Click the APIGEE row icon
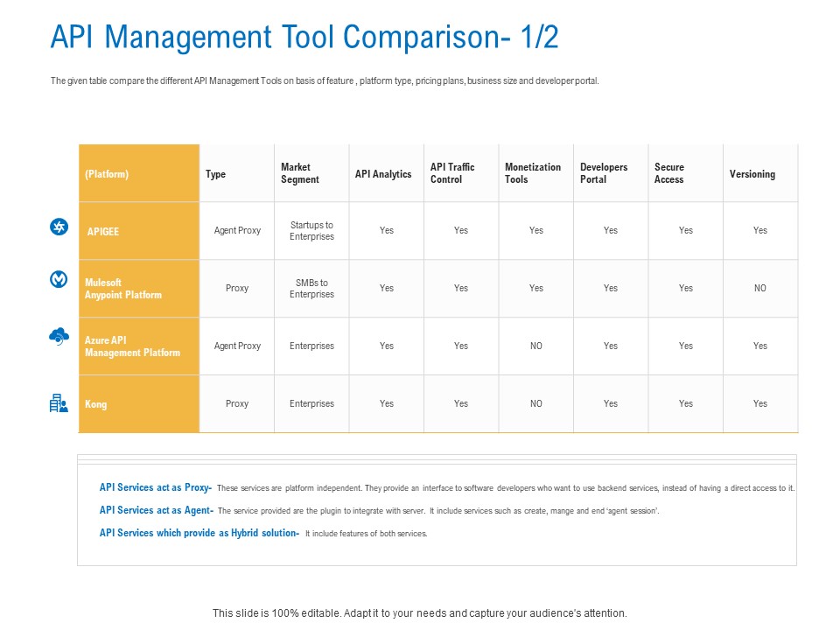 pos(59,227)
